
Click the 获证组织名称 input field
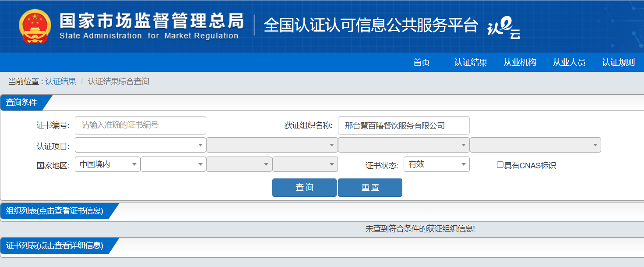point(404,125)
